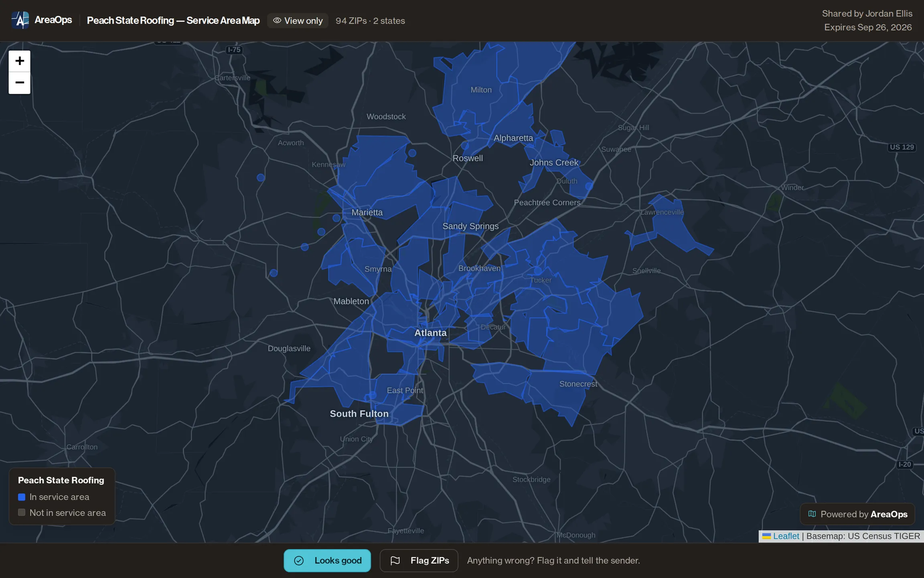This screenshot has width=924, height=578.
Task: Click the Roswell map label
Action: point(468,158)
